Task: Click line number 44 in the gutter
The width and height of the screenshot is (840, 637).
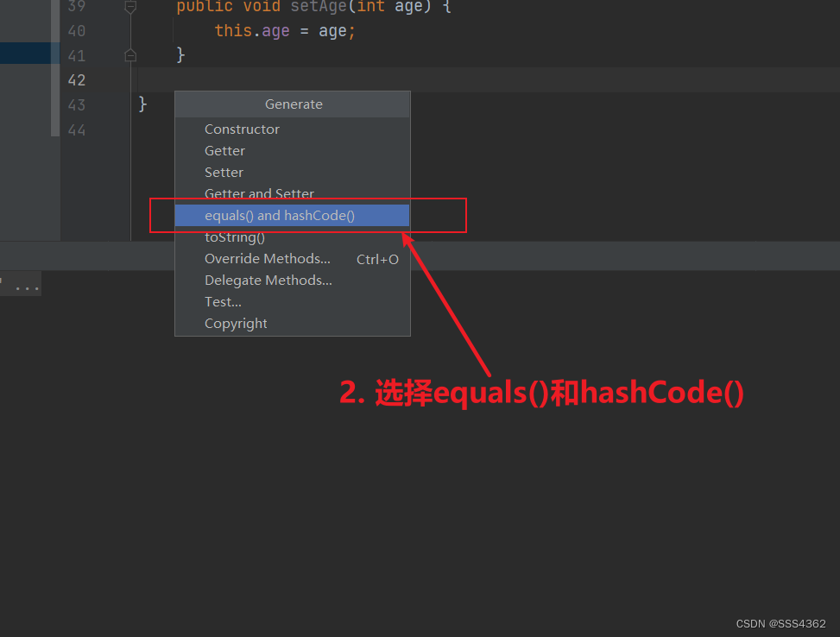Action: pos(77,130)
